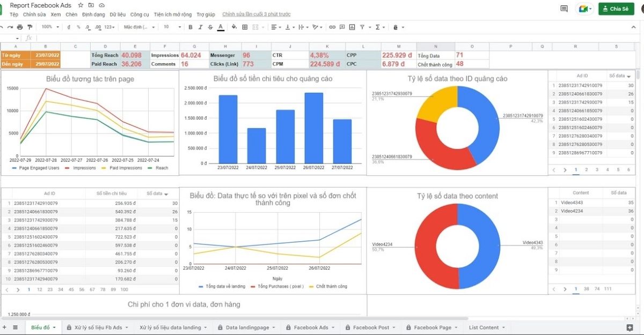Open the zoom 100% dropdown

(x=50, y=27)
